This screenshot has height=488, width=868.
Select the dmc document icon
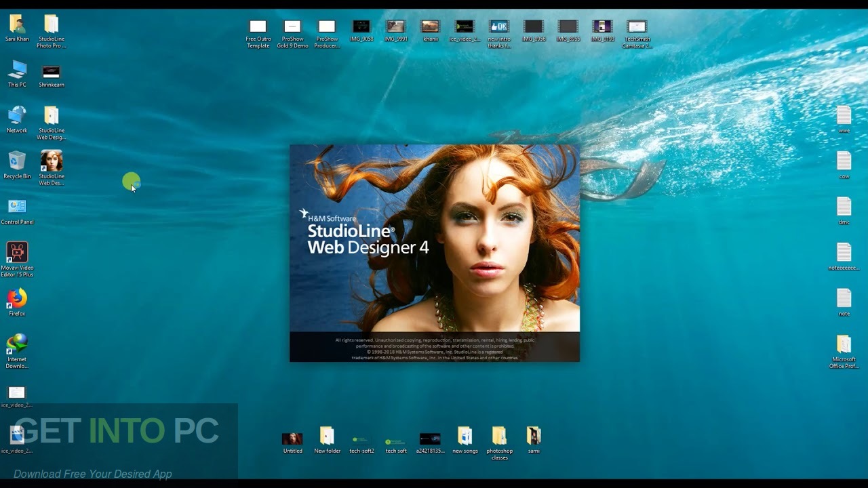(x=844, y=207)
